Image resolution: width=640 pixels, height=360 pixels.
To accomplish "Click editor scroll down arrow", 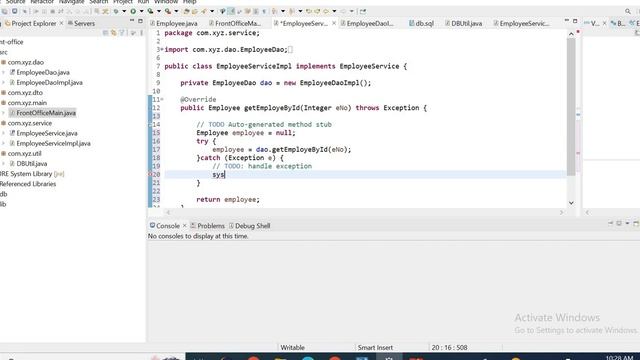I will 571,203.
